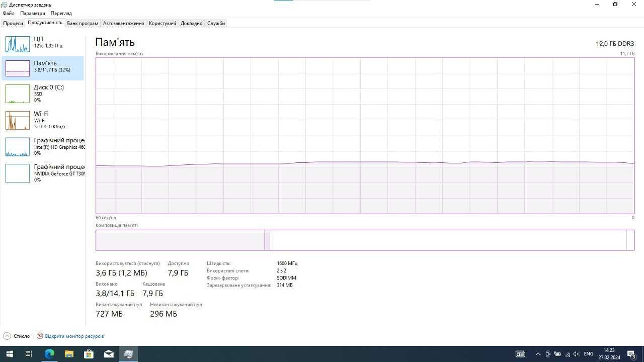644x362 pixels.
Task: Click the SODIMM form-factor value
Action: click(x=286, y=278)
